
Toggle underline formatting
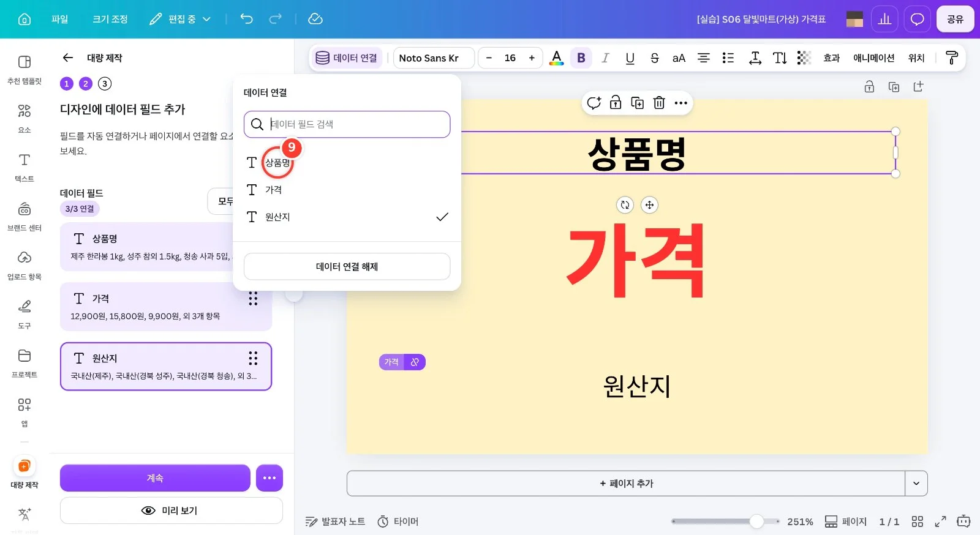(x=630, y=58)
